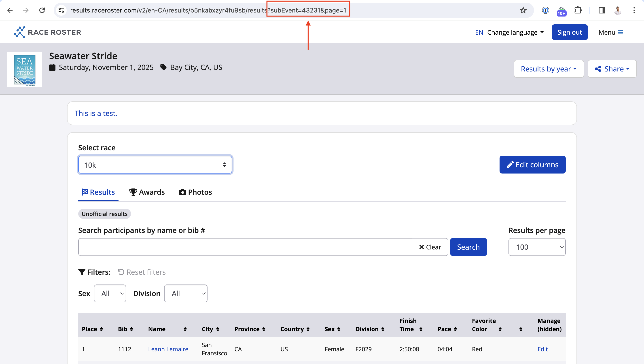Switch to the Awards tab
Screen dimensions: 644x364
tap(147, 192)
